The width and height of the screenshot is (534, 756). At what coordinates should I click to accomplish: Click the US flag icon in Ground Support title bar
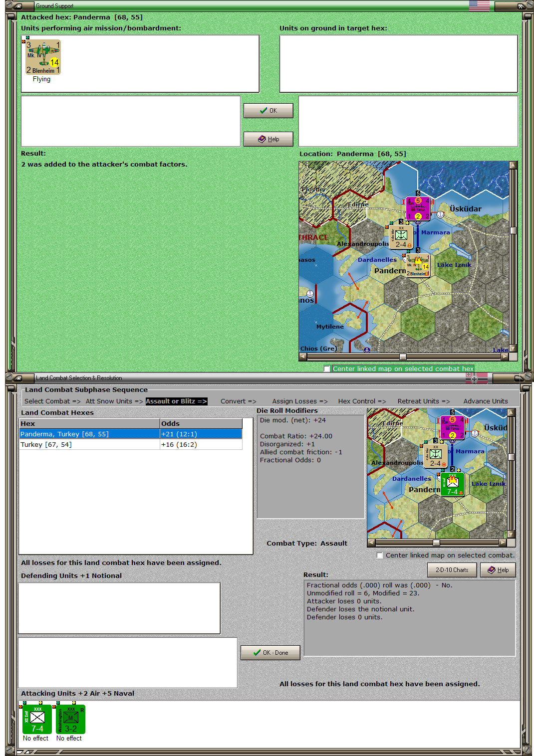[x=479, y=6]
